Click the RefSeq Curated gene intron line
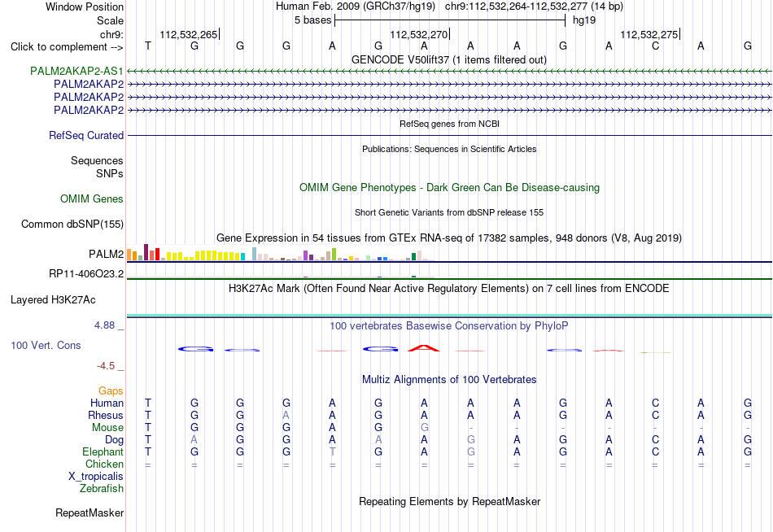Image resolution: width=773 pixels, height=532 pixels. (449, 135)
